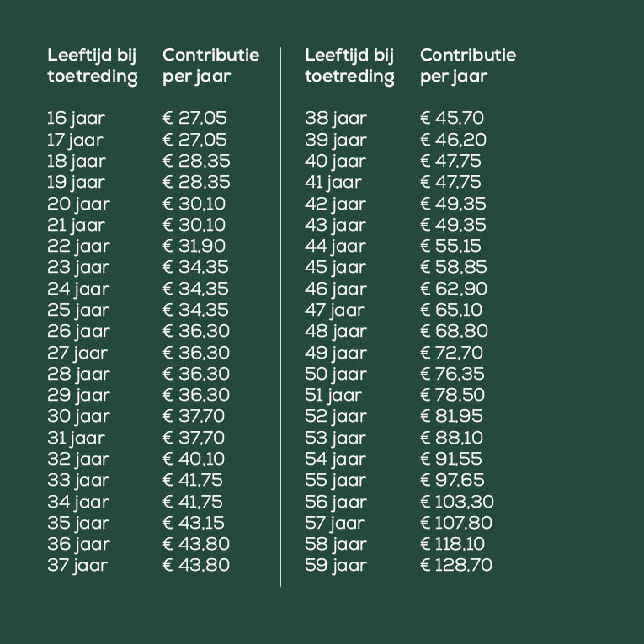The height and width of the screenshot is (644, 644).
Task: Select the '37 jaar' age entry
Action: coord(77,565)
